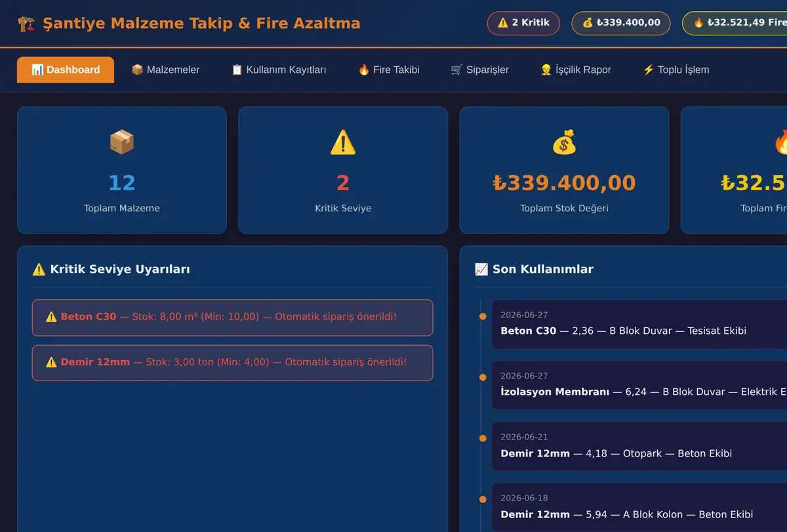Click the Beton C30 B Blok Duvar usage entry

pyautogui.click(x=639, y=324)
